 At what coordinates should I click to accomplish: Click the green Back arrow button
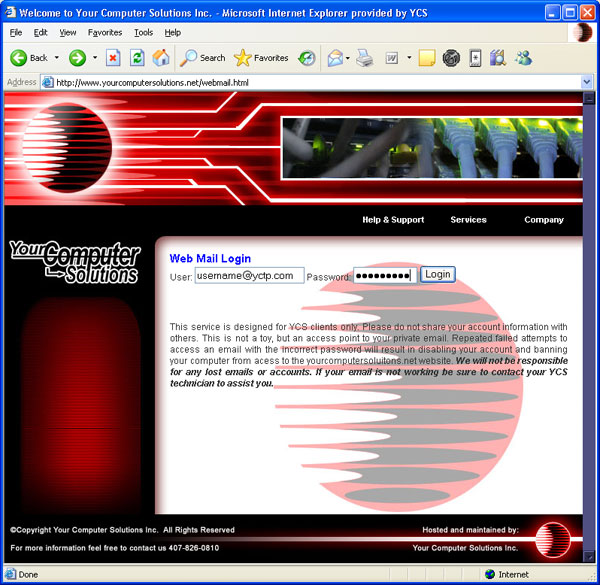pos(18,58)
